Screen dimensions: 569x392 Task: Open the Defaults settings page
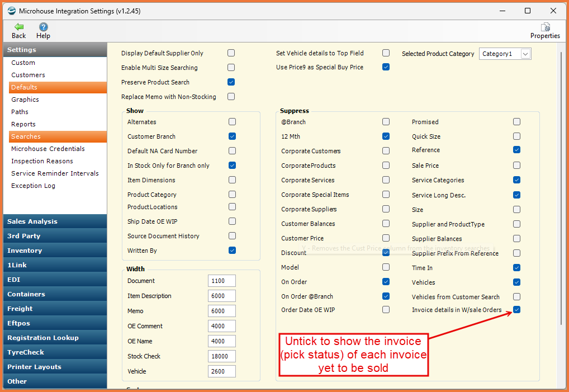[58, 87]
